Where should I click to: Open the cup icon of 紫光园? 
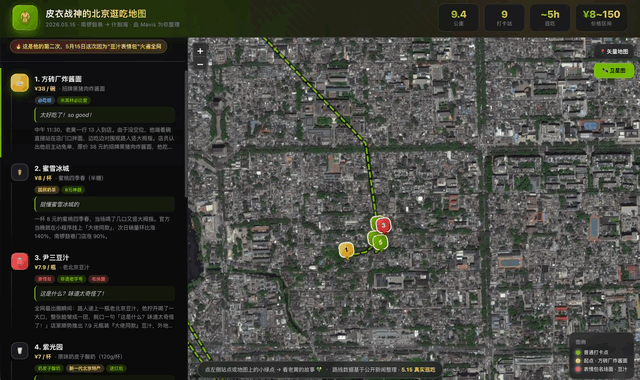pos(20,351)
